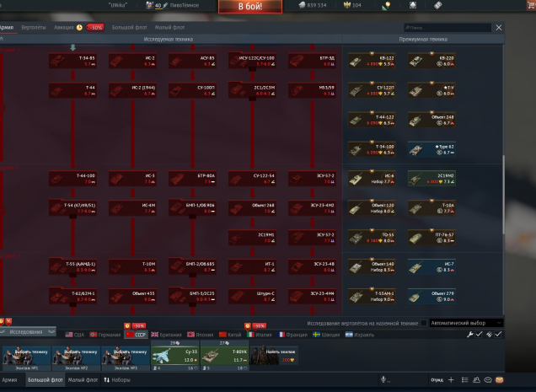The width and height of the screenshot is (536, 392).
Task: Click the ammo refill icon near nations
Action: tap(489, 335)
